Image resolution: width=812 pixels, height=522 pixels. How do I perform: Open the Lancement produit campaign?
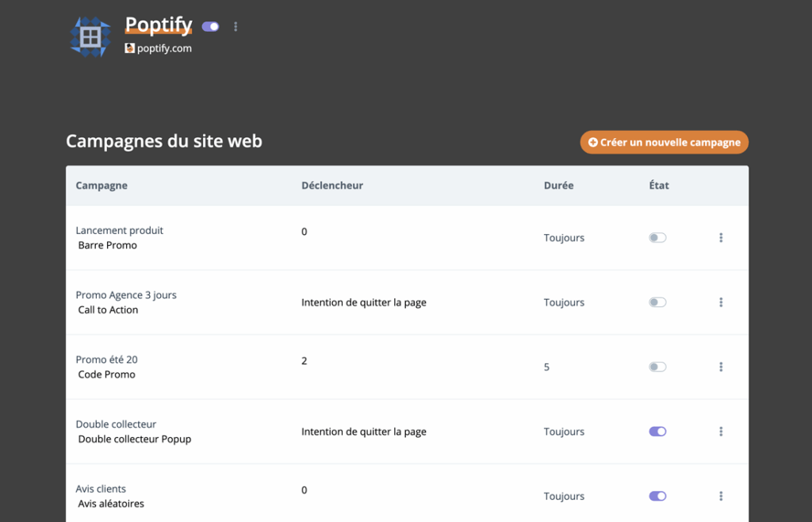point(120,230)
